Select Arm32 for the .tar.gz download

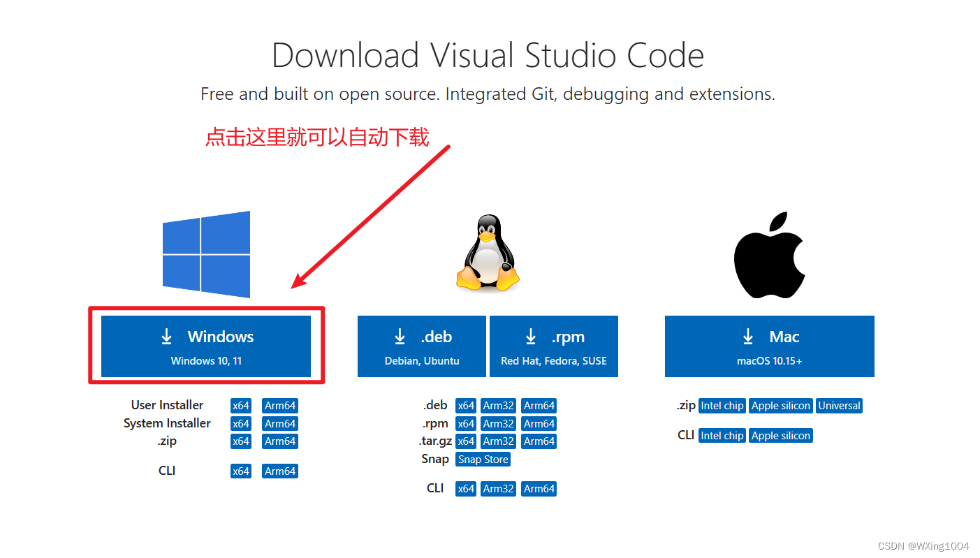498,441
